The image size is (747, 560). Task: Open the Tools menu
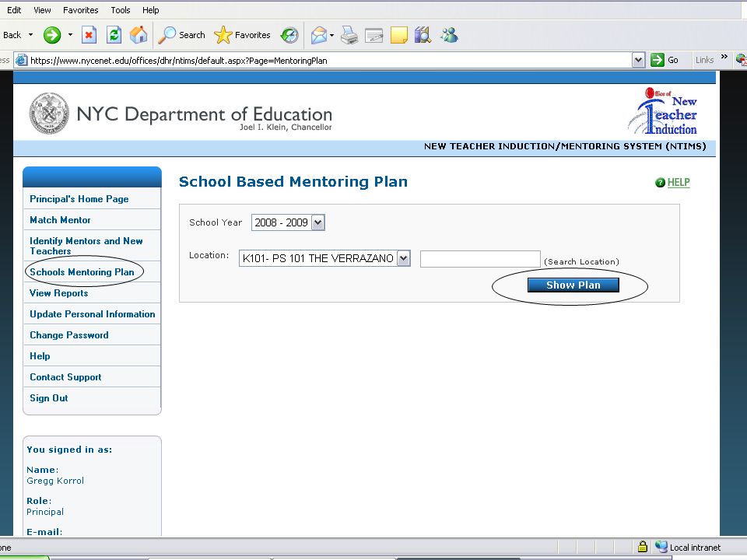[x=120, y=10]
